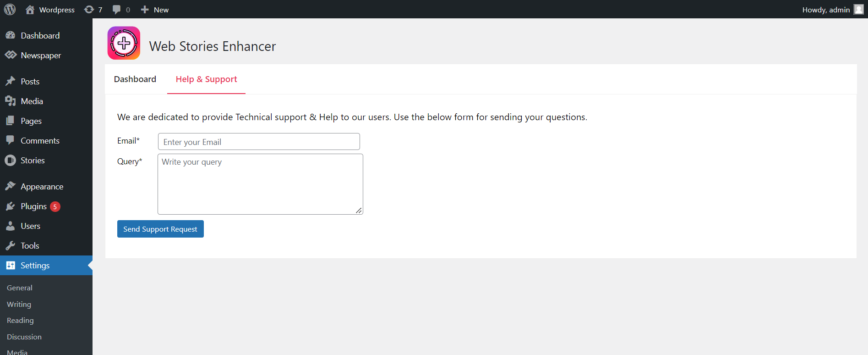Click the Query* field label
The width and height of the screenshot is (868, 355).
click(130, 161)
